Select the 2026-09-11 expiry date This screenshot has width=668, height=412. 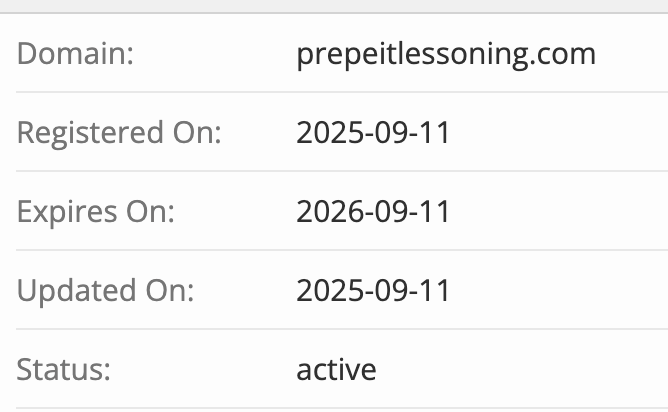tap(373, 212)
